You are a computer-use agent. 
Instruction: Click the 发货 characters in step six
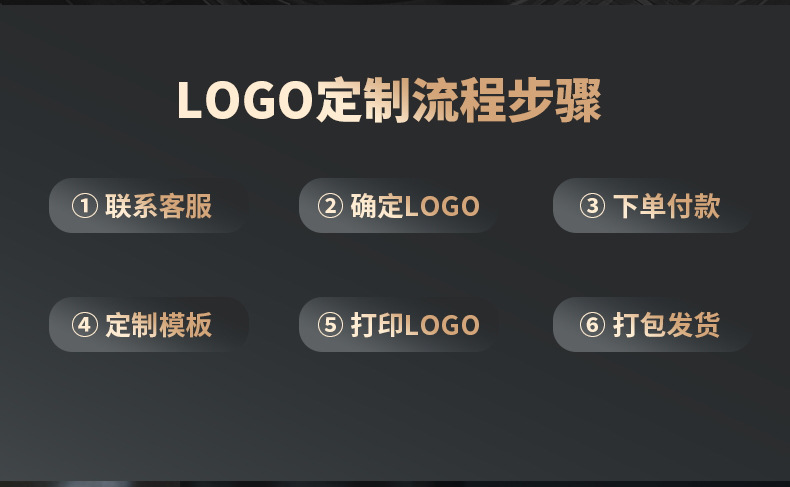(x=693, y=325)
